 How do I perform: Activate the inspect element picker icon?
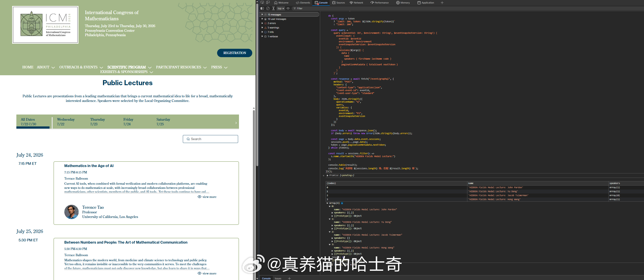(x=262, y=2)
